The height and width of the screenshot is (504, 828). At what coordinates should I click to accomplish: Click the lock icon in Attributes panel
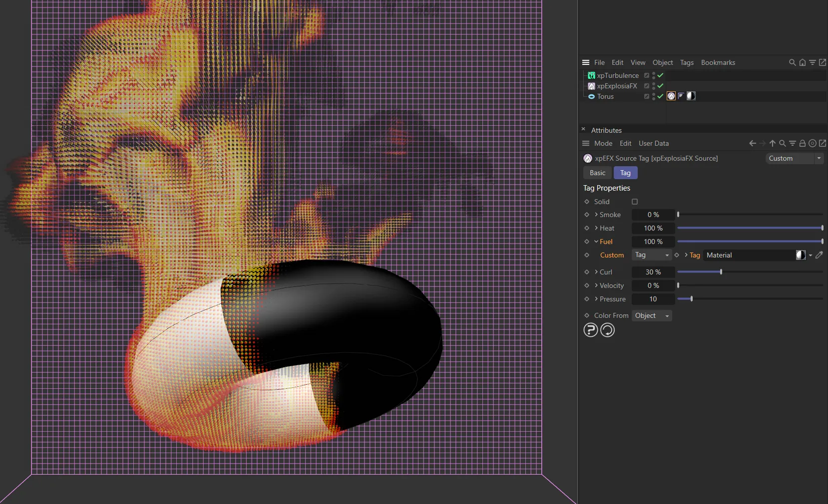tap(803, 144)
